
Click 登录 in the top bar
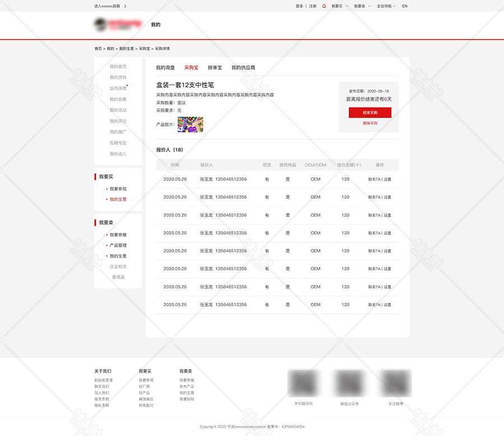pos(300,6)
